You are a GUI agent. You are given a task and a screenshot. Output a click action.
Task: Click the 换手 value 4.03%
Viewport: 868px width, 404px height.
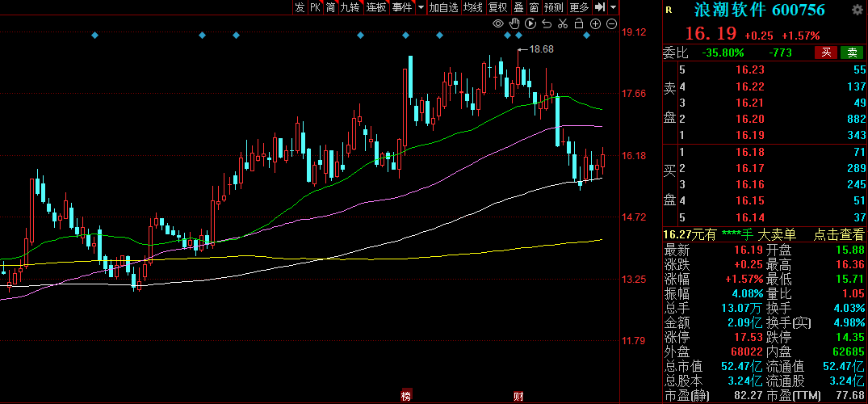point(848,308)
